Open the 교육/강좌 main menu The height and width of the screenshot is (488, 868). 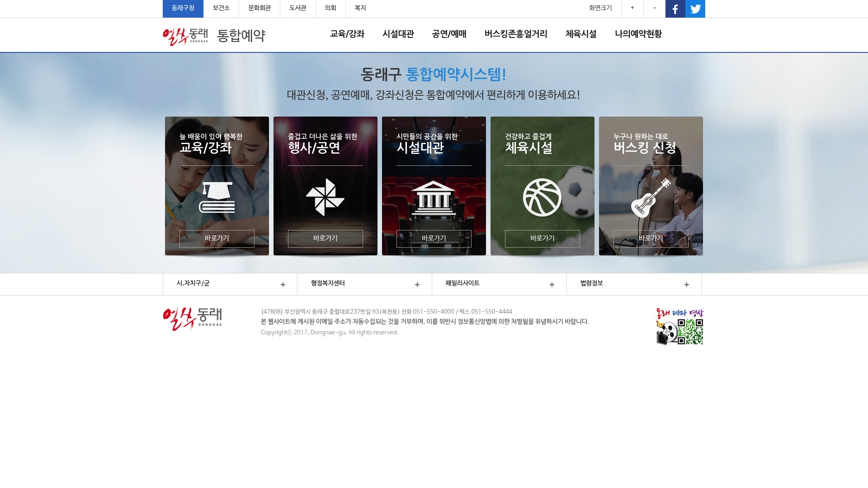(347, 34)
